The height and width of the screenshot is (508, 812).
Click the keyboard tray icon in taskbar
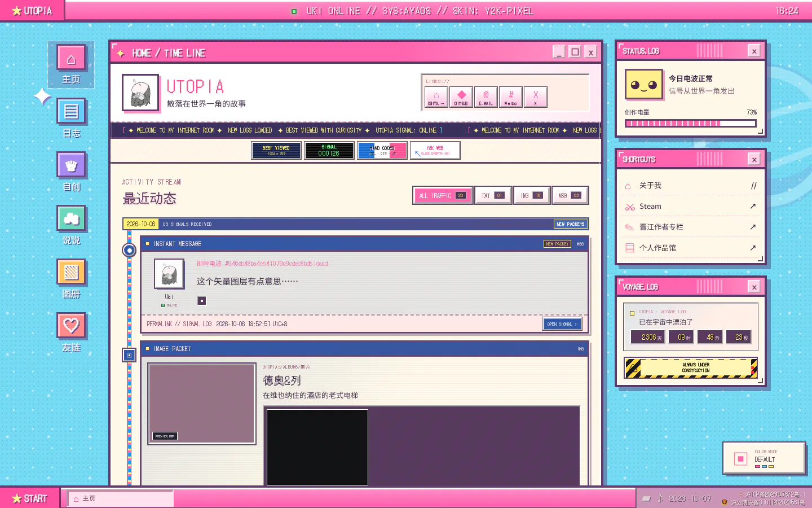(646, 498)
